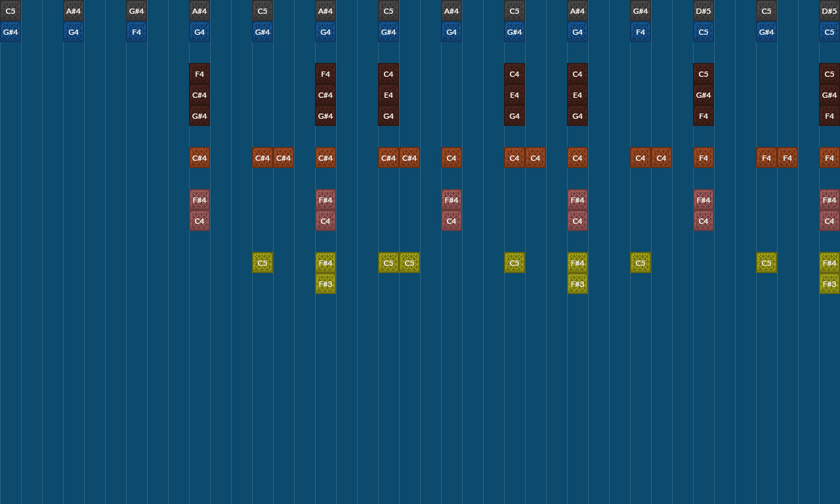Viewport: 840px width, 504px height.
Task: Click the dark C4-E4-G4 chord's E4 note
Action: click(x=388, y=94)
